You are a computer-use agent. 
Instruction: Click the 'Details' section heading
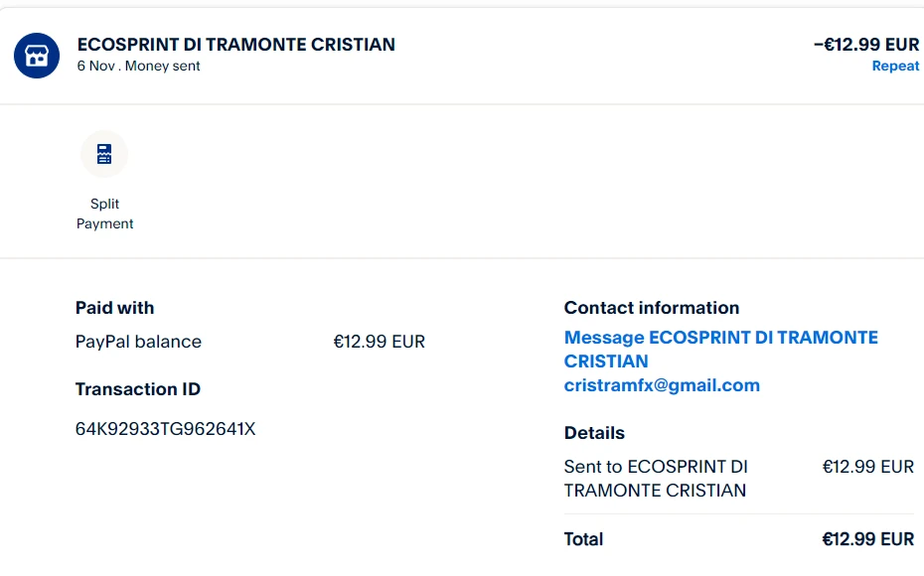tap(594, 433)
